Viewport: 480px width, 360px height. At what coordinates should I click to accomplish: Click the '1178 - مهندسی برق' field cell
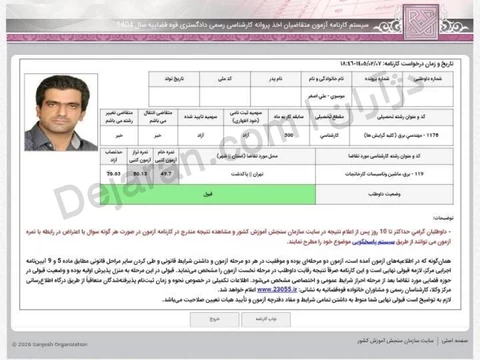coord(401,135)
